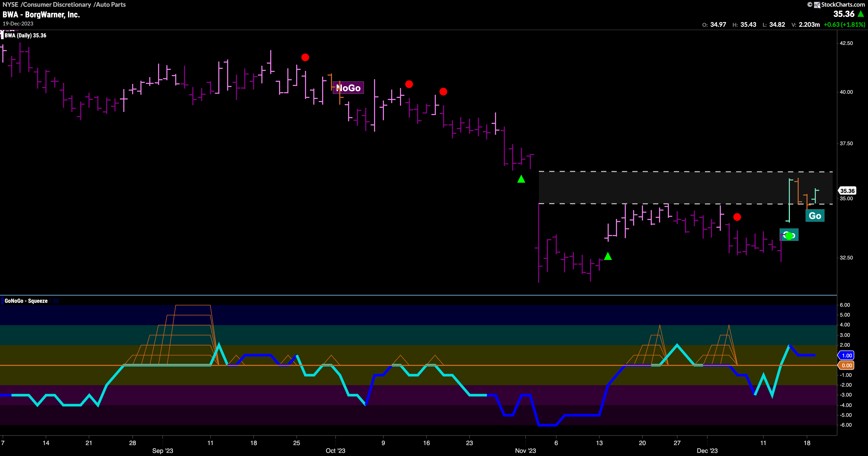Click the red dot near the 40.00 level in mid-October
Screen dimensions: 868x456
click(x=443, y=92)
